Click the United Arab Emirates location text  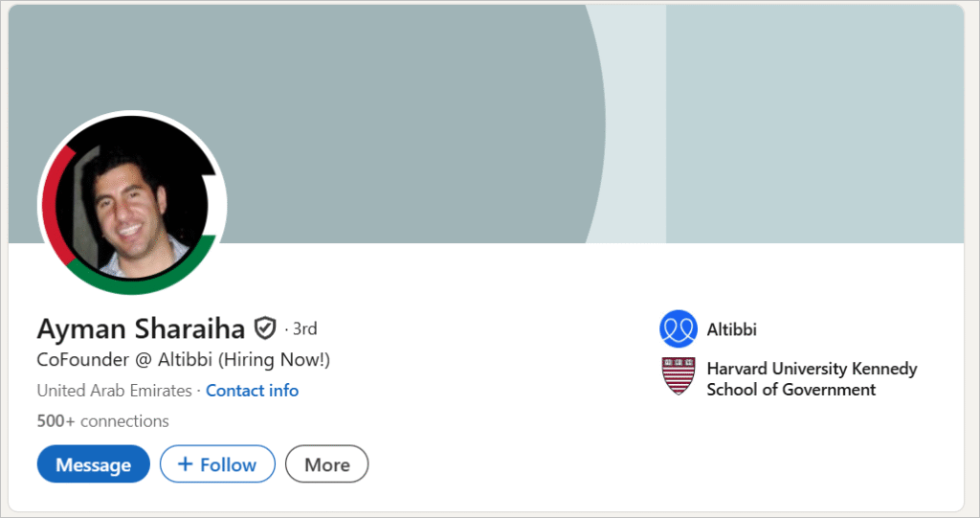(113, 391)
